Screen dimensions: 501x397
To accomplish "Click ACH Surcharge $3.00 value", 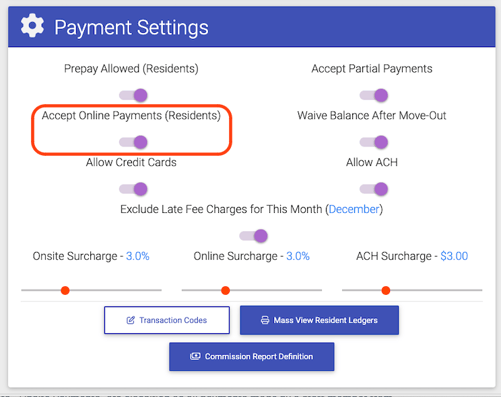I will coord(454,256).
